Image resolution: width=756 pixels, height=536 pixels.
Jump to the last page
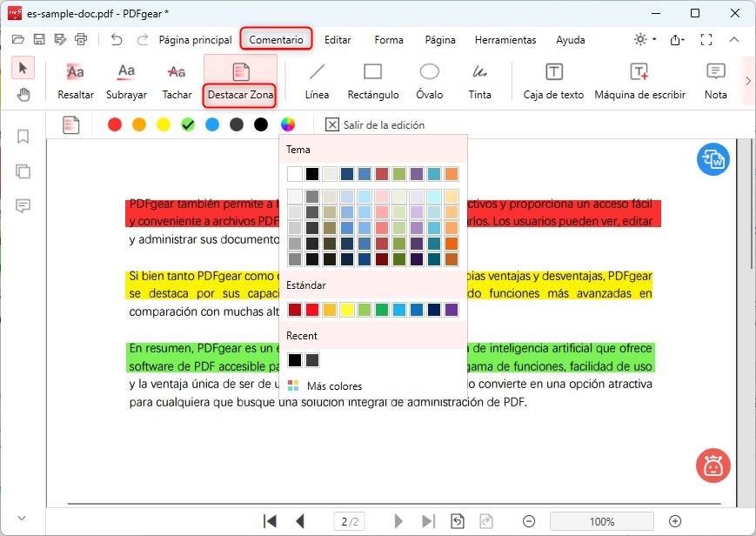pyautogui.click(x=428, y=521)
